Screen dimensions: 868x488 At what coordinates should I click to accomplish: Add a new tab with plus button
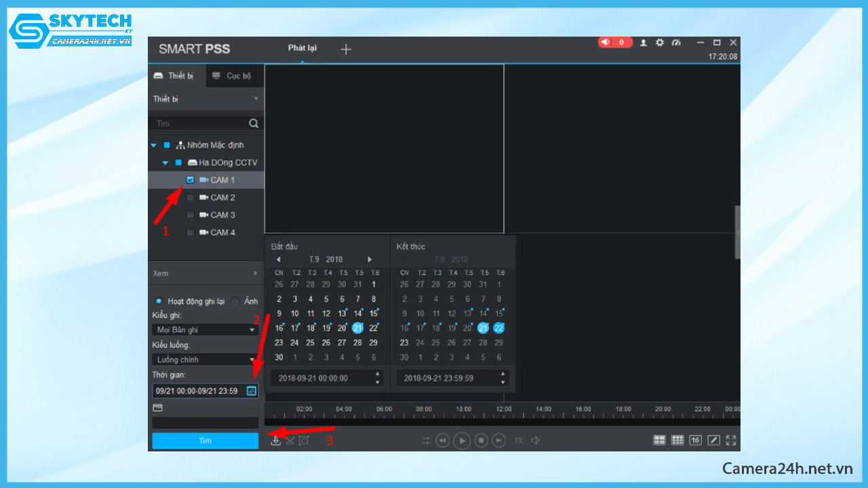(346, 49)
